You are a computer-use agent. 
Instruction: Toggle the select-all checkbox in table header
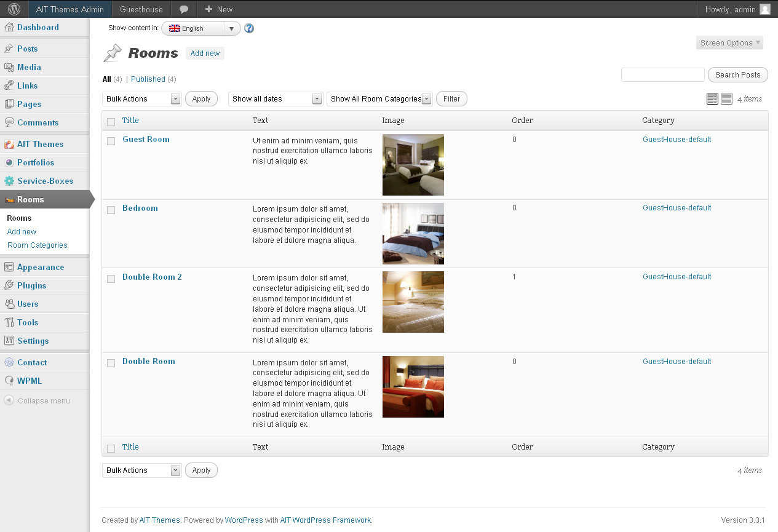111,122
